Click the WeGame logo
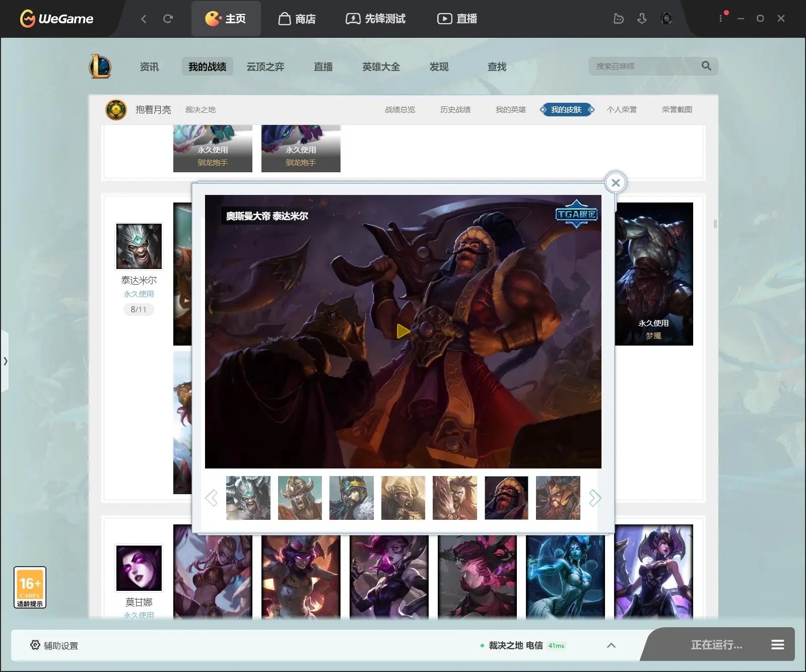The height and width of the screenshot is (672, 806). [x=56, y=19]
